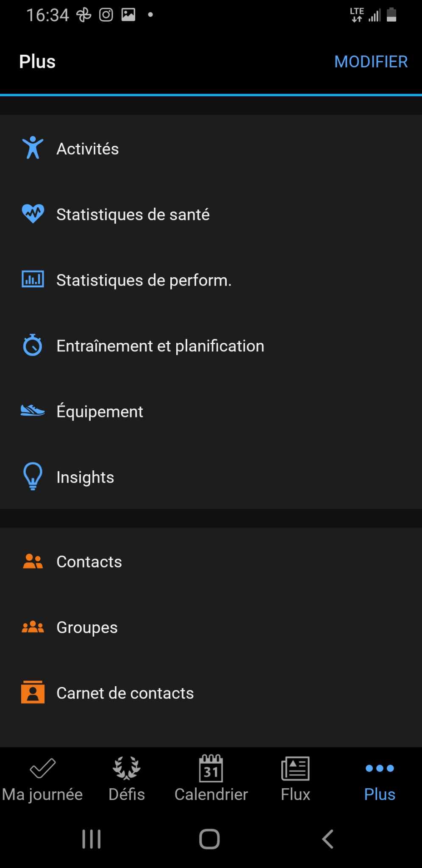
Task: Open the Flux news feed tab
Action: point(295,779)
